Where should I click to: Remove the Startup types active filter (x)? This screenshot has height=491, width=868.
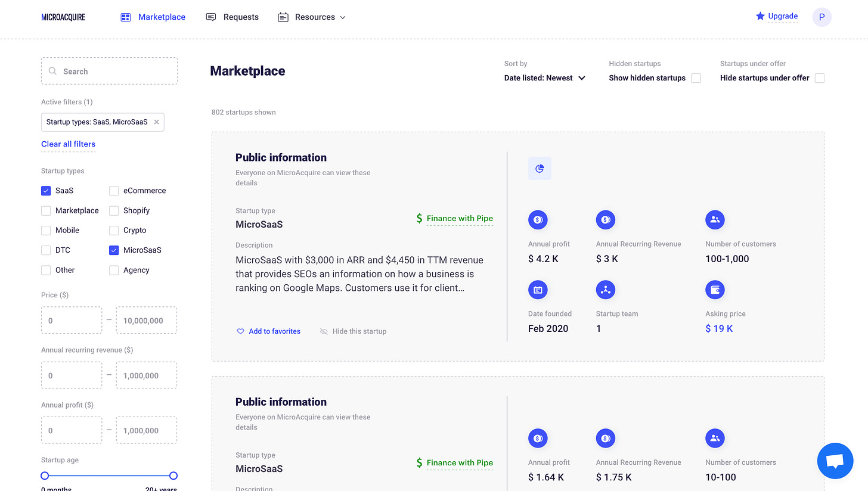point(156,122)
